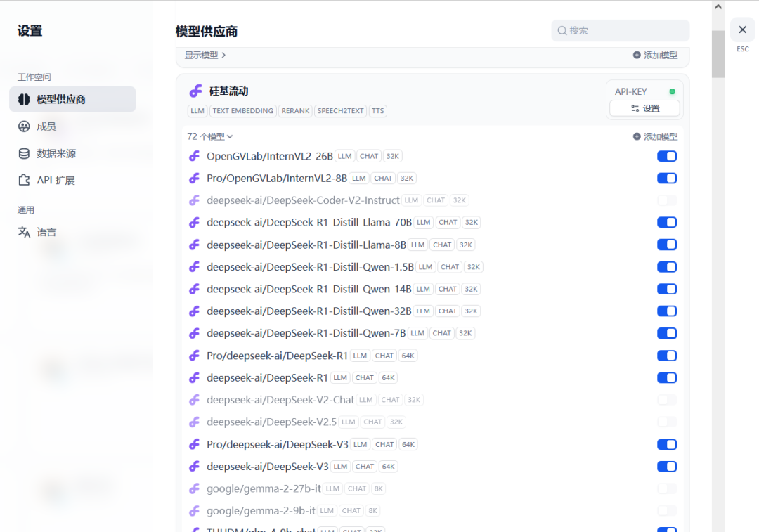Enable the DeepSeek-Coder-V2-Instruct toggle
Viewport: 759px width, 532px height.
[x=666, y=200]
